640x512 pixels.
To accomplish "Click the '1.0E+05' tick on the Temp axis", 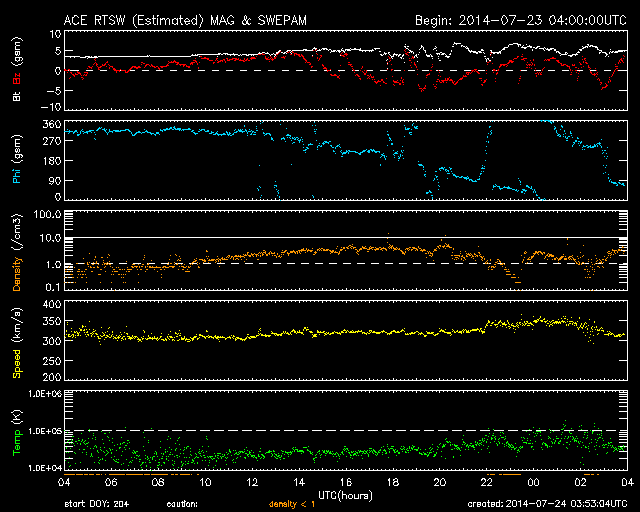I will pyautogui.click(x=45, y=431).
